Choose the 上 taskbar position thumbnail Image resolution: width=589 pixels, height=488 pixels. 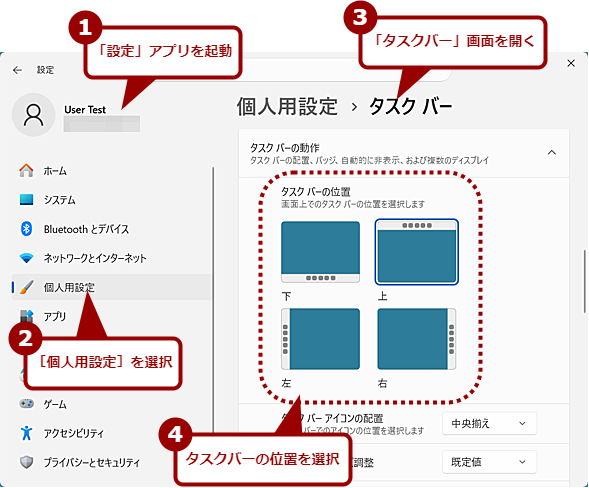417,252
